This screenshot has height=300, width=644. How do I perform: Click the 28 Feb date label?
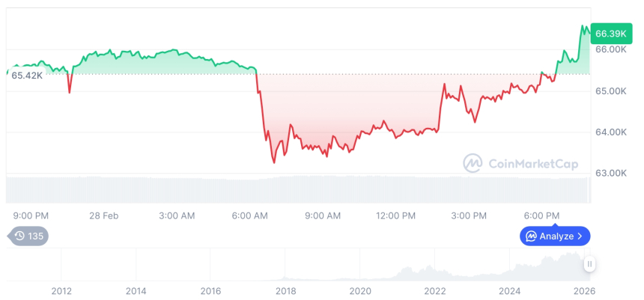104,215
